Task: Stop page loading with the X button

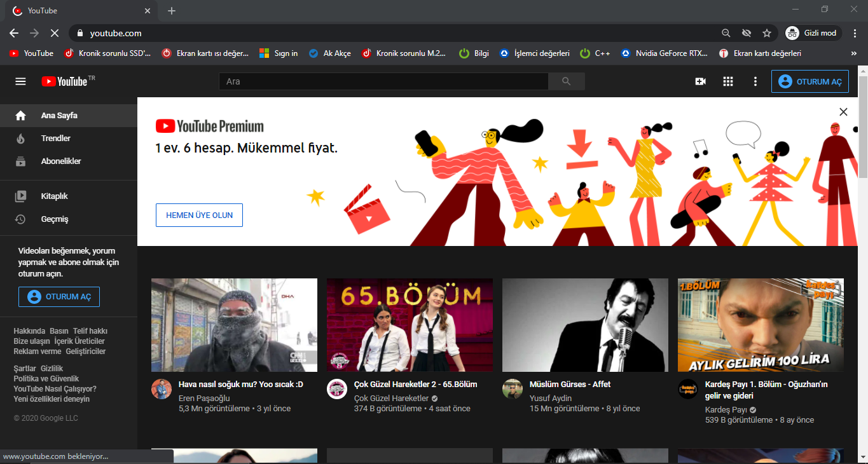Action: coord(55,33)
